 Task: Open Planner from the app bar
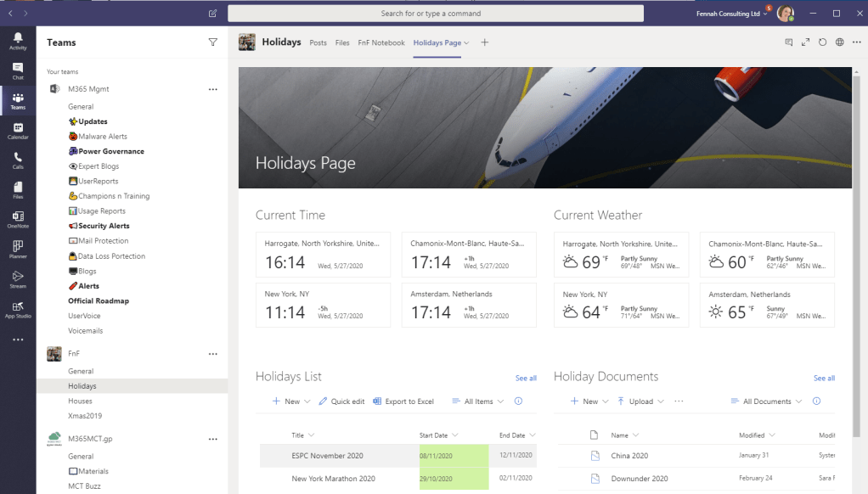(18, 249)
